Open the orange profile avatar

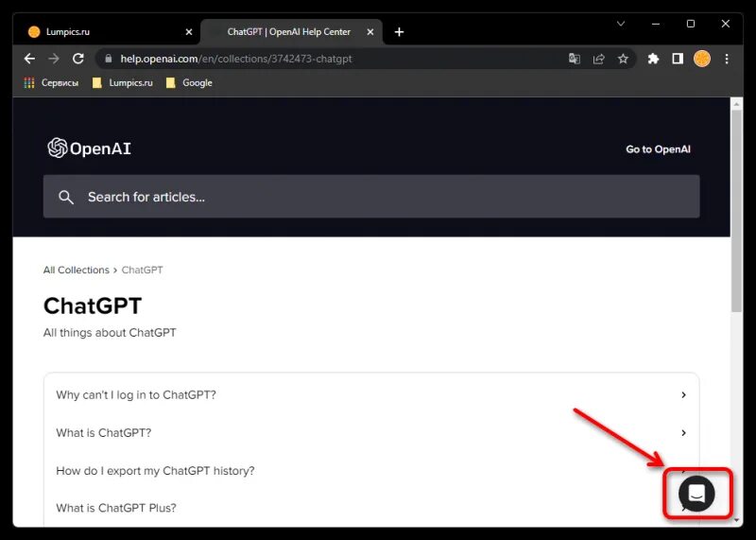point(702,59)
